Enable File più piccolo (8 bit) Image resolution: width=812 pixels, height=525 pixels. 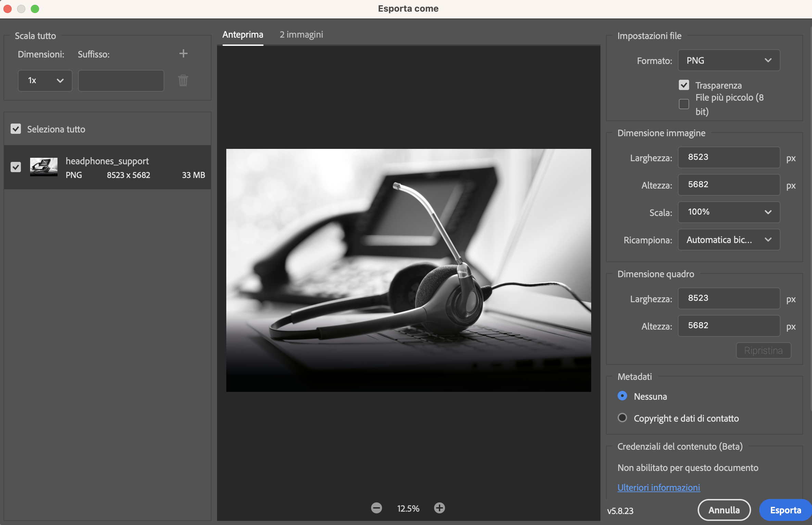click(x=684, y=104)
